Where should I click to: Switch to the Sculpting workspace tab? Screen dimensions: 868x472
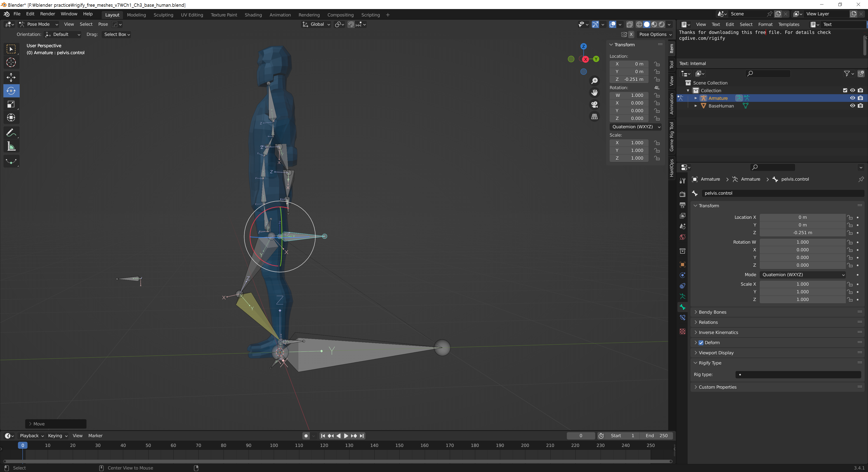[163, 15]
